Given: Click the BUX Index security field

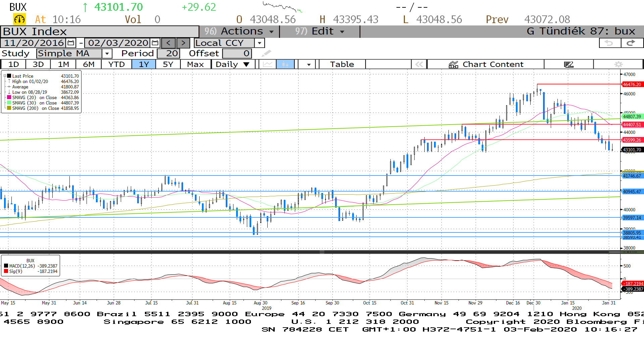Looking at the screenshot, I should (x=100, y=31).
